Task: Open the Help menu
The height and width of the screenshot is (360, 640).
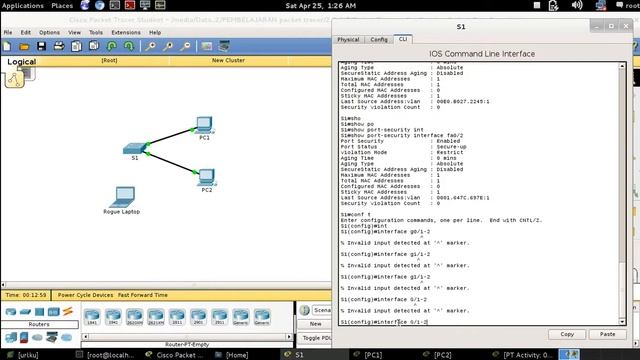Action: pyautogui.click(x=155, y=32)
